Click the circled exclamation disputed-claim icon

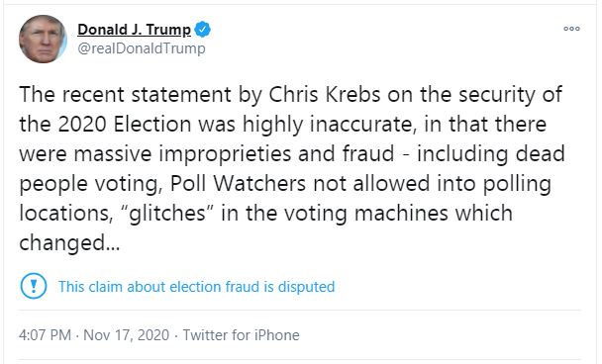click(x=34, y=286)
